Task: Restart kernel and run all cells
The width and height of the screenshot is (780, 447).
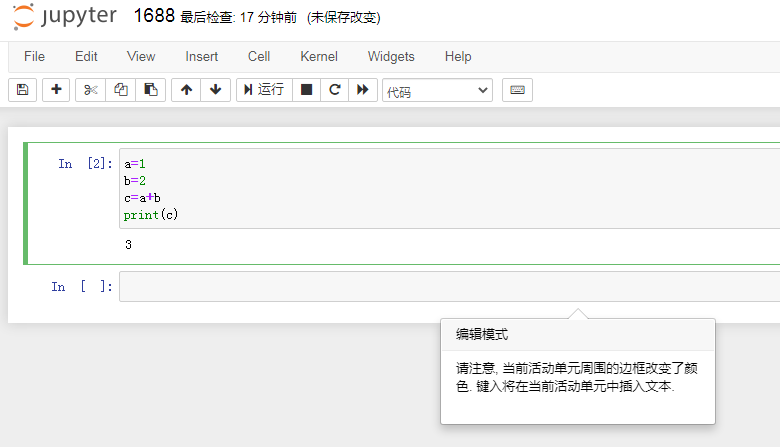Action: [x=363, y=89]
